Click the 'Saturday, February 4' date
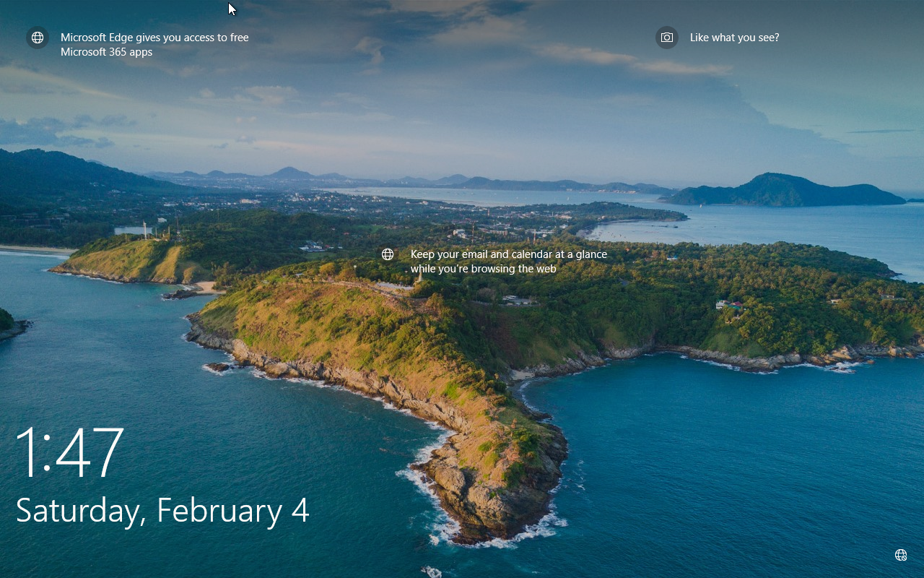 click(162, 511)
